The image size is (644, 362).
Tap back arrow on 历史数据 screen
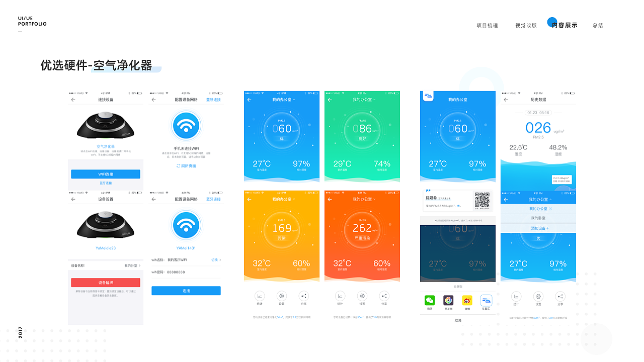[506, 100]
